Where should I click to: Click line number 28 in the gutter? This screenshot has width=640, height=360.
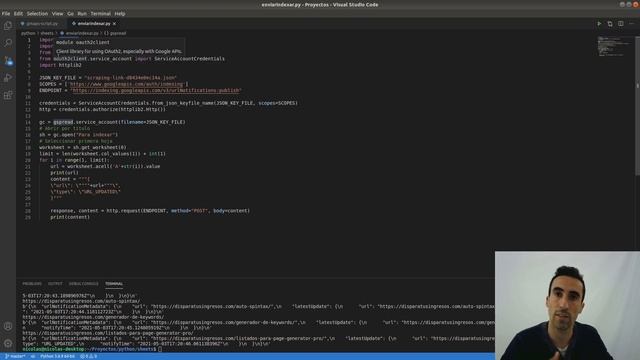pyautogui.click(x=28, y=211)
